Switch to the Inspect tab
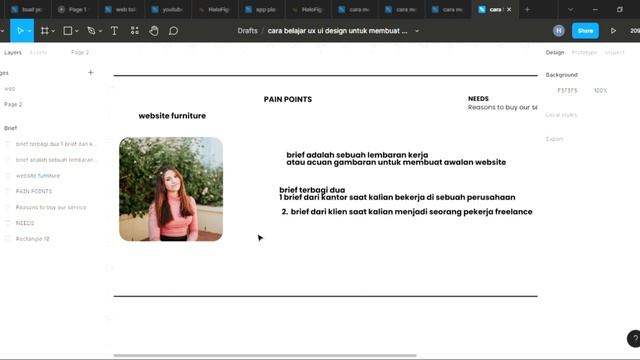Viewport: 640px width, 360px height. pyautogui.click(x=614, y=52)
